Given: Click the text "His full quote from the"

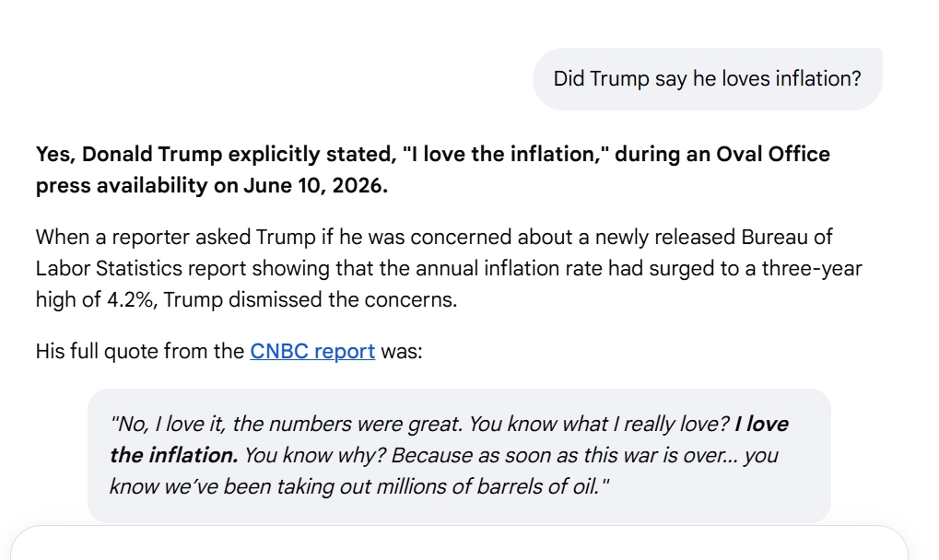Looking at the screenshot, I should [139, 351].
